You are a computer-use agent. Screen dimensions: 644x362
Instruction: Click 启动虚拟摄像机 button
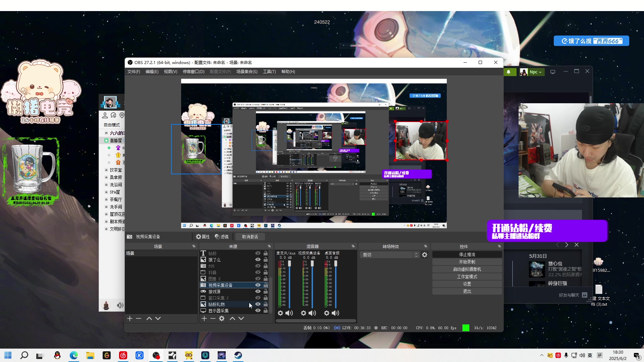tap(467, 269)
